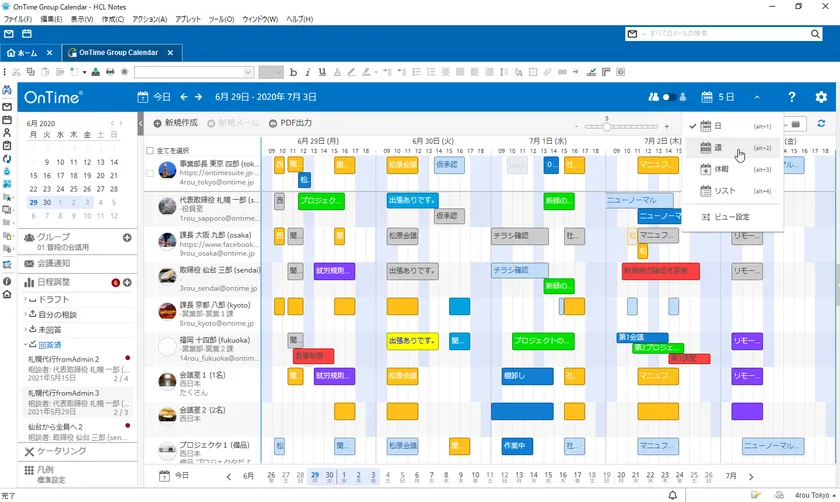Screen dimensions: 840x502
Task: Click plus icon beside グループ
Action: (127, 237)
